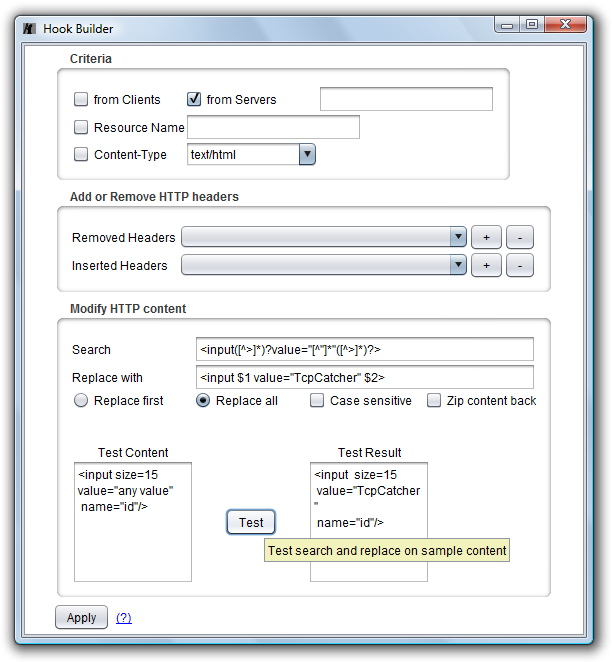Open the Content-Type text/html dropdown
The image size is (614, 662).
point(307,155)
